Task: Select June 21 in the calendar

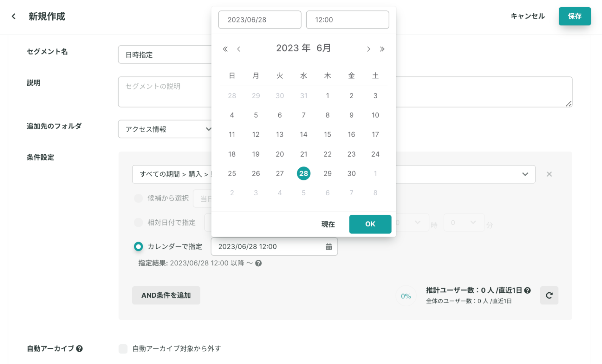Action: point(304,154)
